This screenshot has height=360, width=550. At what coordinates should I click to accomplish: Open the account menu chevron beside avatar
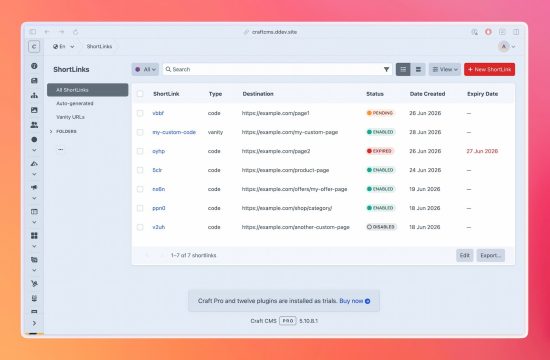point(514,46)
